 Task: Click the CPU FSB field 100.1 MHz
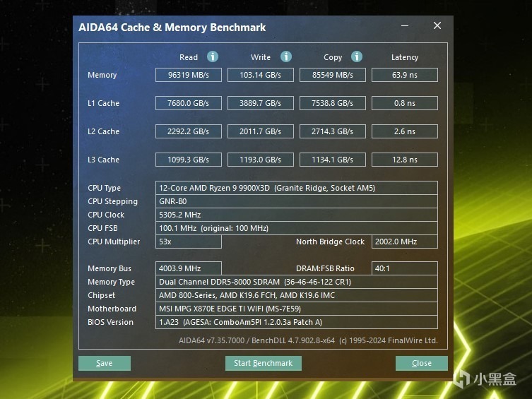click(x=297, y=228)
